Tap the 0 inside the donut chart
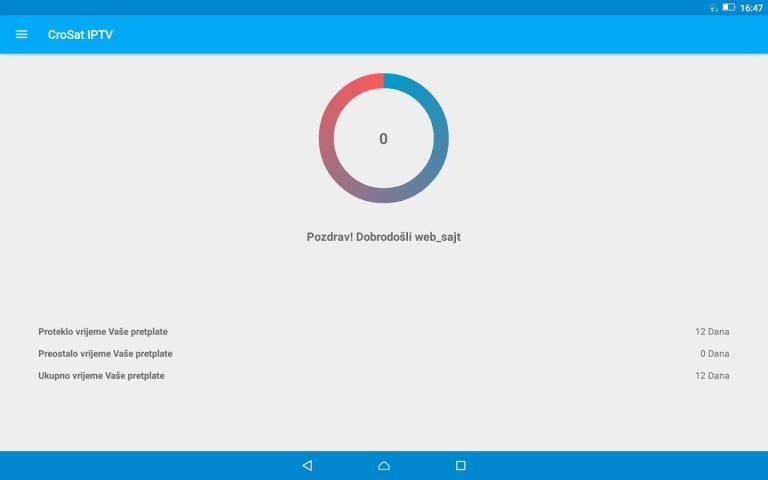This screenshot has height=480, width=768. click(383, 139)
